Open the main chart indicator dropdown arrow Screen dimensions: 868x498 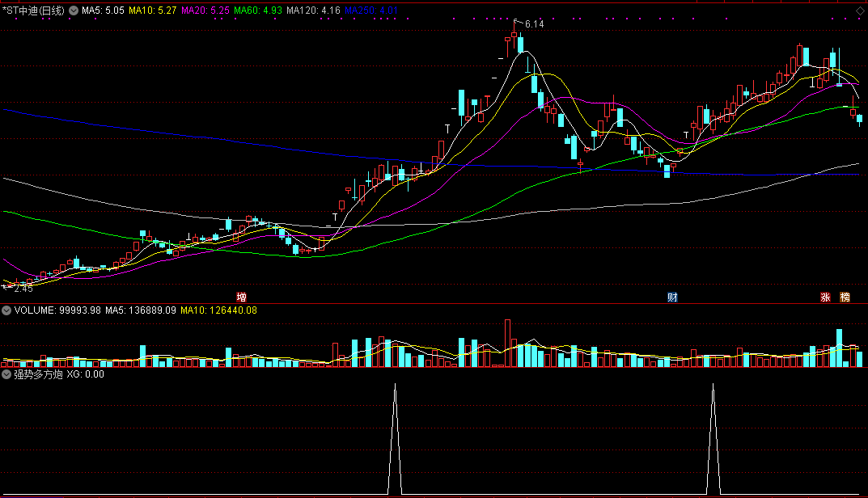click(x=74, y=11)
